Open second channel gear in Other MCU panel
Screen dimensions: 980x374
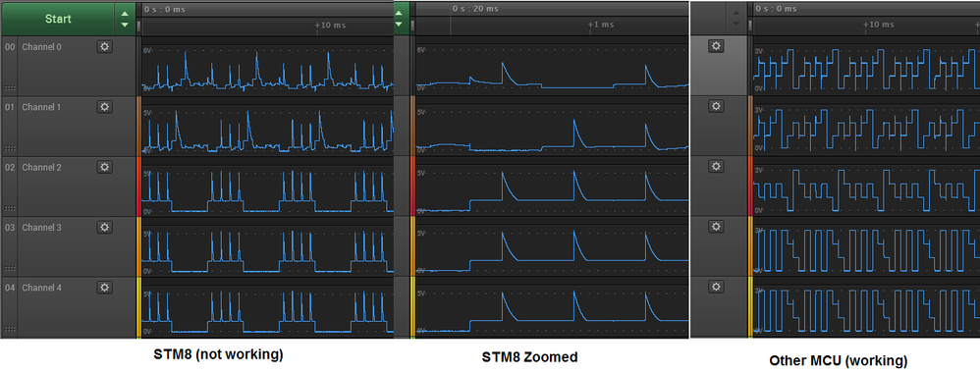[x=716, y=106]
